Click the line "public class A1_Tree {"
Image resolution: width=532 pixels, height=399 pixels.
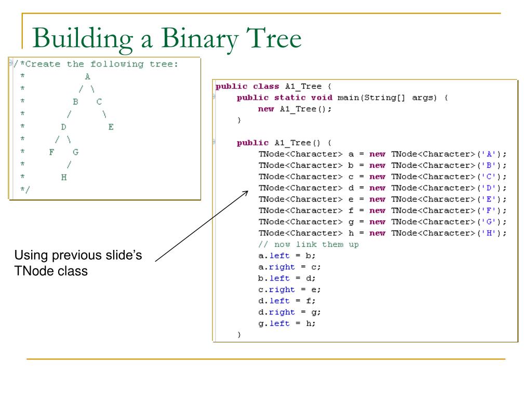click(x=273, y=87)
